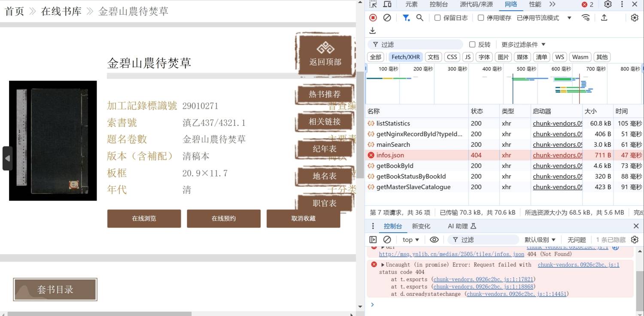
Task: Open the 更多过滤条件 dropdown
Action: tap(523, 45)
